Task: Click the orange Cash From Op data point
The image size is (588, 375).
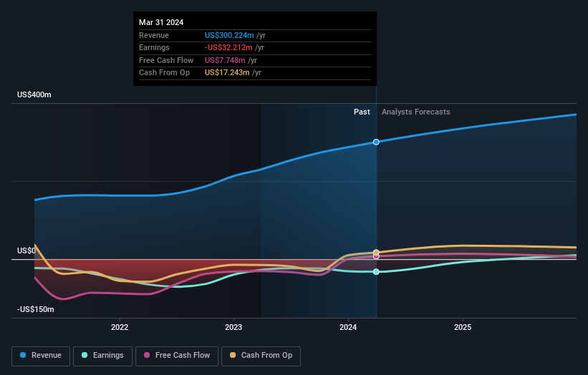Action: click(376, 252)
